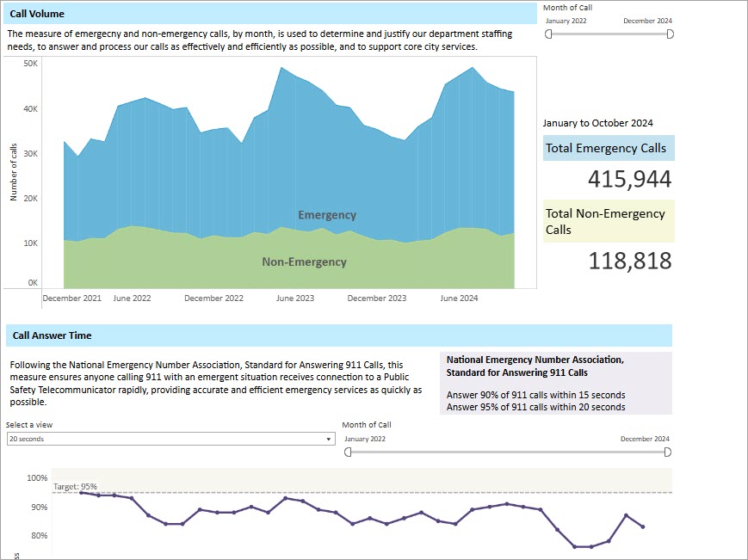
Task: Select the Emergency area label in chart
Action: click(x=326, y=215)
